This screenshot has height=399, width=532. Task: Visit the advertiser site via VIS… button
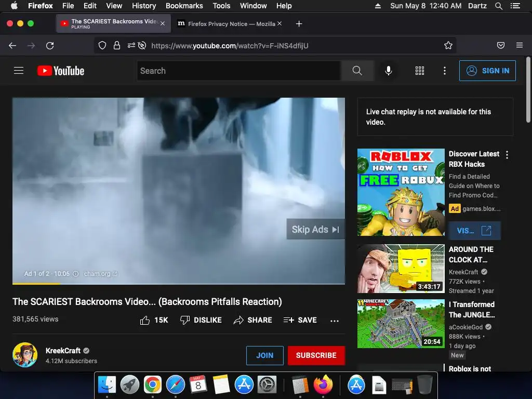(x=474, y=231)
